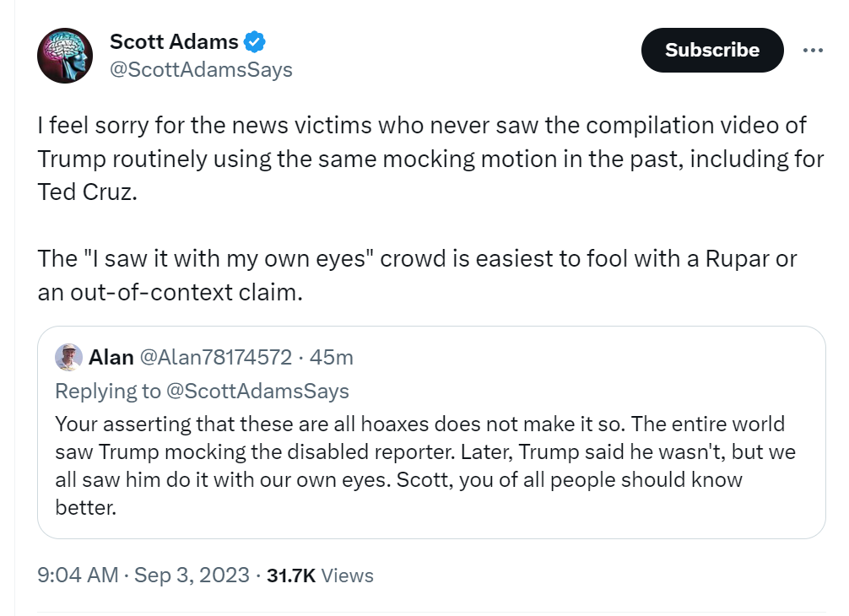Click the blue verified checkmark badge
Image resolution: width=849 pixels, height=616 pixels.
click(x=255, y=41)
